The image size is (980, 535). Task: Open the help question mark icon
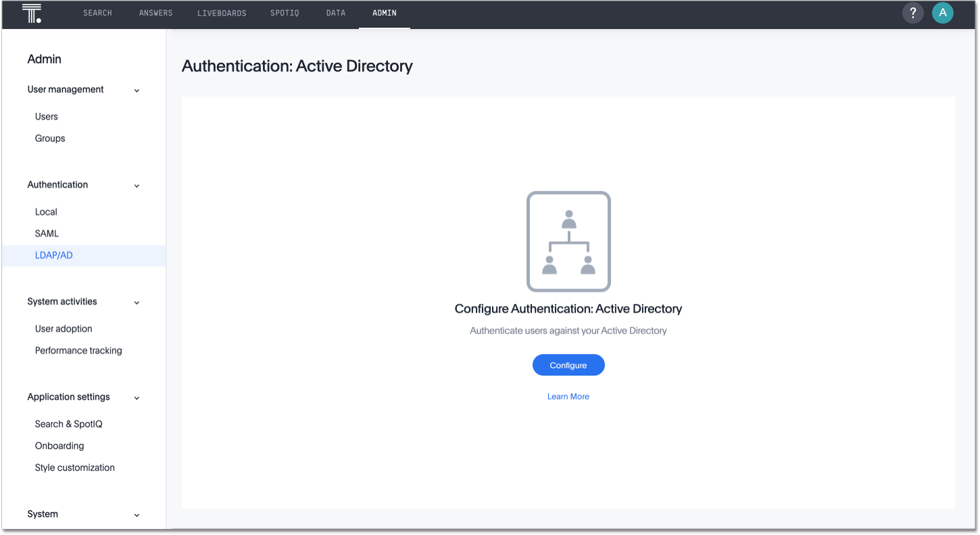click(913, 13)
